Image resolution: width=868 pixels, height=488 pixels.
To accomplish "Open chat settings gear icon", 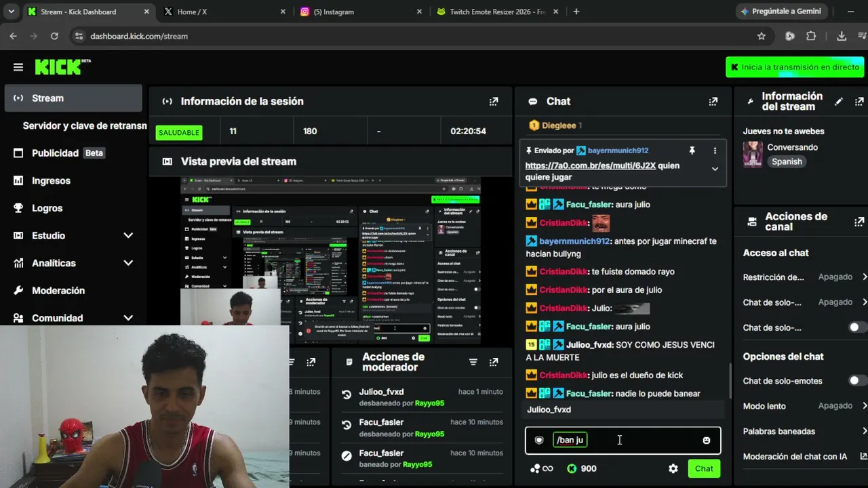I will pos(673,468).
